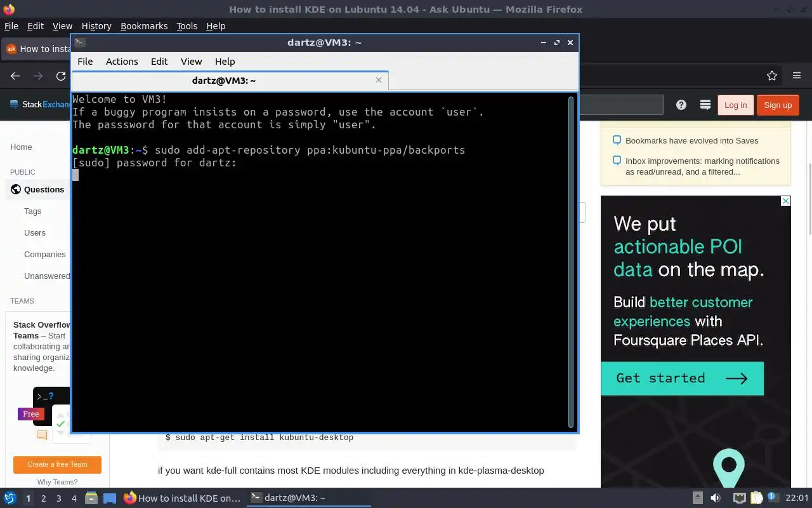Close the dartz@VM3 terminal tab

click(x=379, y=80)
